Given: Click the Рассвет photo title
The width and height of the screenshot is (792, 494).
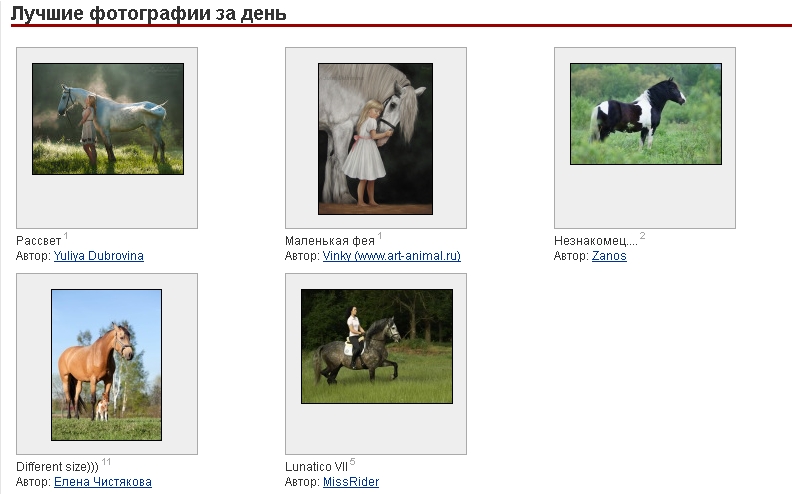Looking at the screenshot, I should pos(38,241).
